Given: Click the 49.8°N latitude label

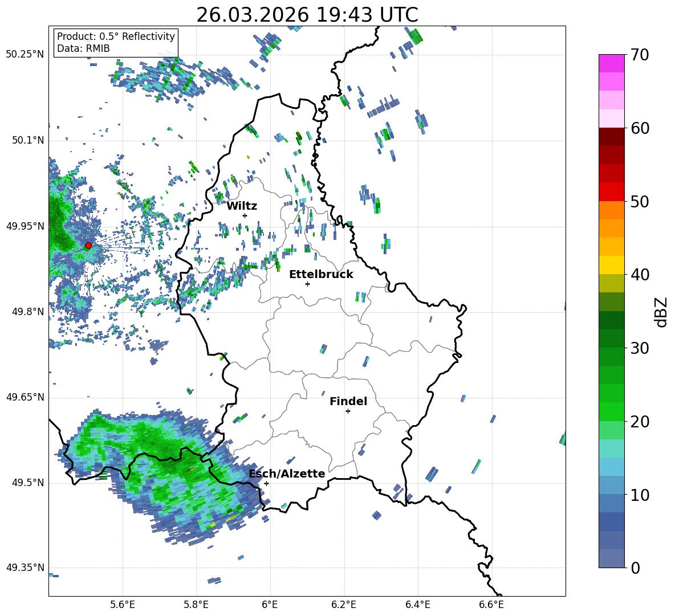Looking at the screenshot, I should tap(28, 312).
